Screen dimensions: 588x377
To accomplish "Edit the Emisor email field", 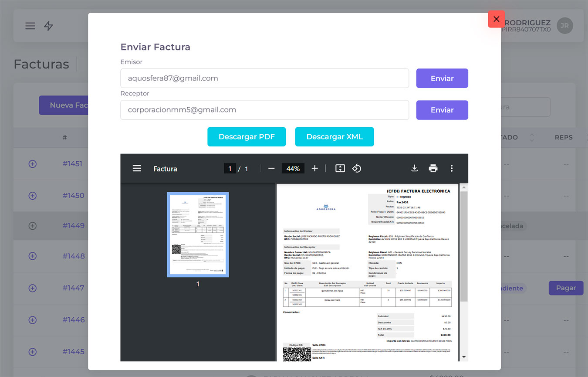I will point(264,78).
